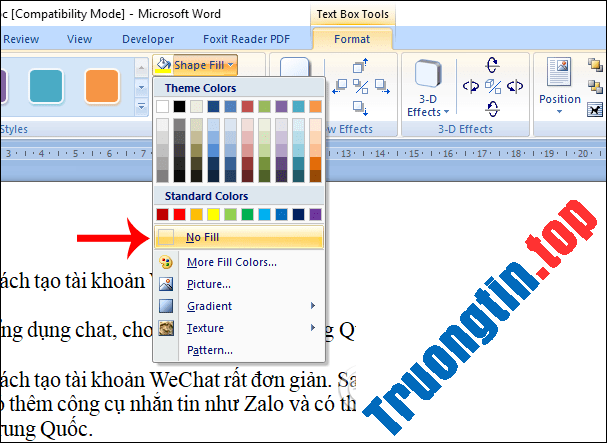Expand the text box styles gallery

[x=141, y=106]
